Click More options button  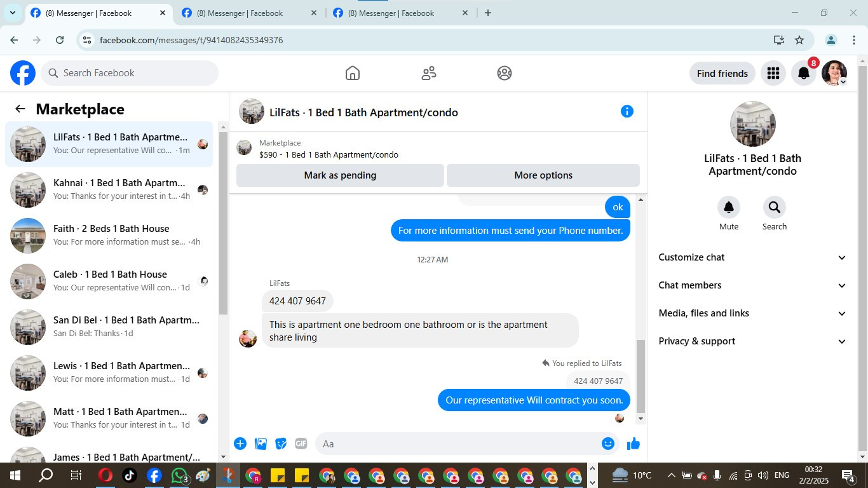543,175
